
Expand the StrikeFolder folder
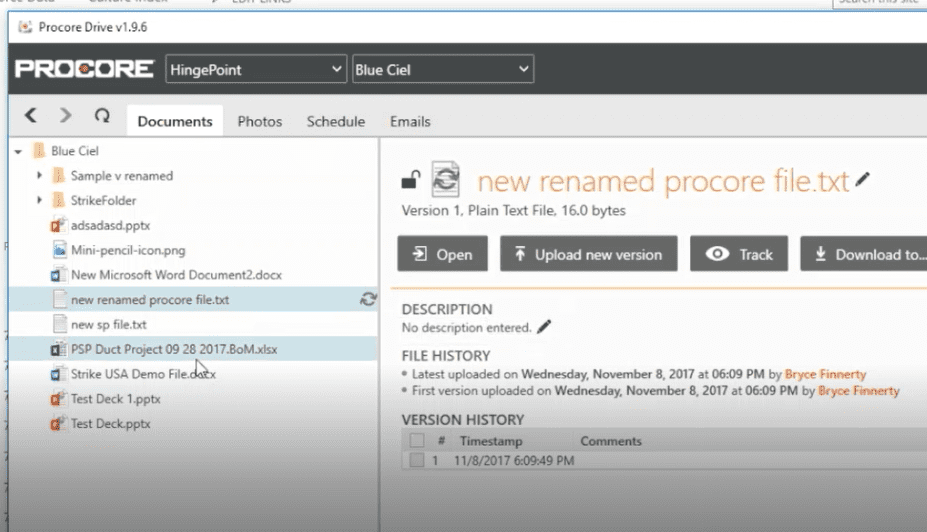click(x=39, y=200)
